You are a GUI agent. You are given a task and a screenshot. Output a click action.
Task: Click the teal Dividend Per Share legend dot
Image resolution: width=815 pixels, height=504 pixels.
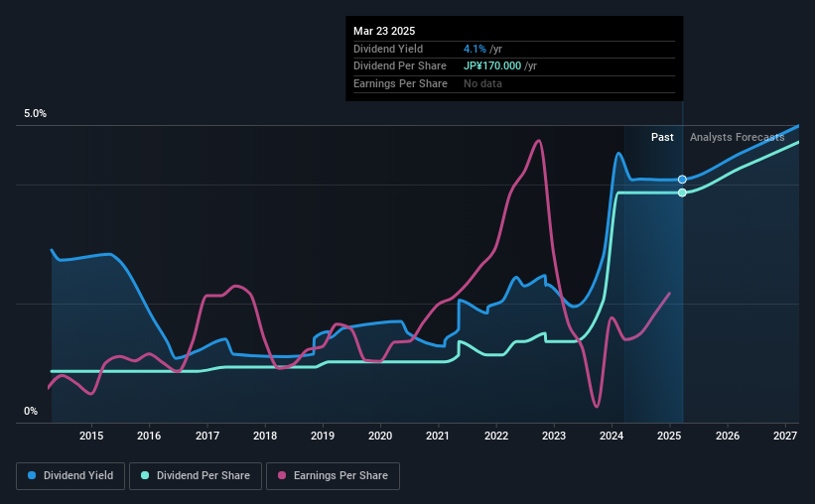(x=145, y=475)
